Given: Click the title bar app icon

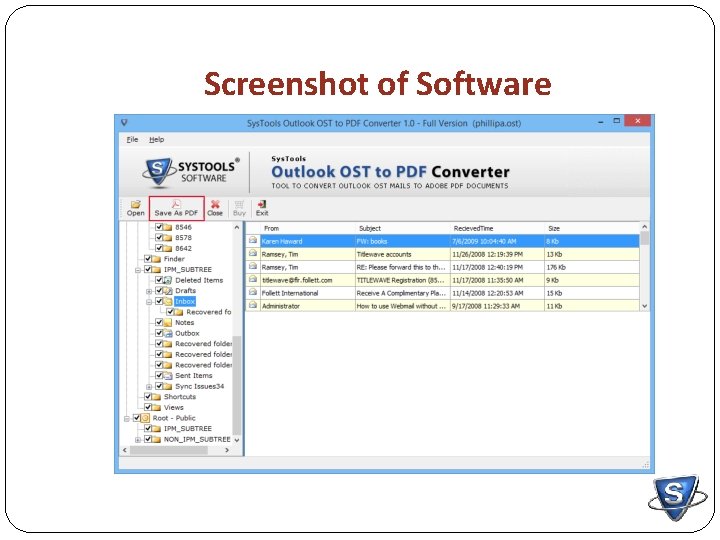Looking at the screenshot, I should point(124,123).
